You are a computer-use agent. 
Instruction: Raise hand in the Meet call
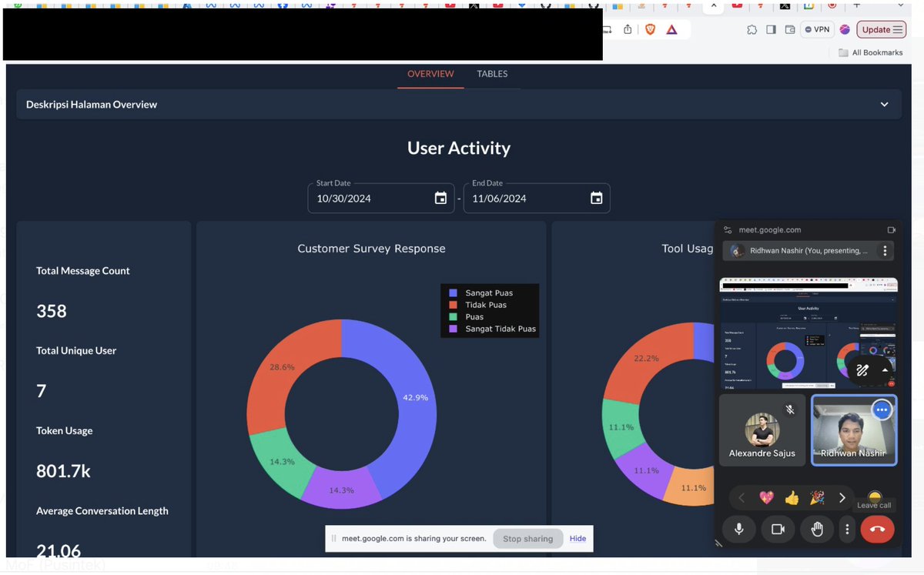[816, 530]
